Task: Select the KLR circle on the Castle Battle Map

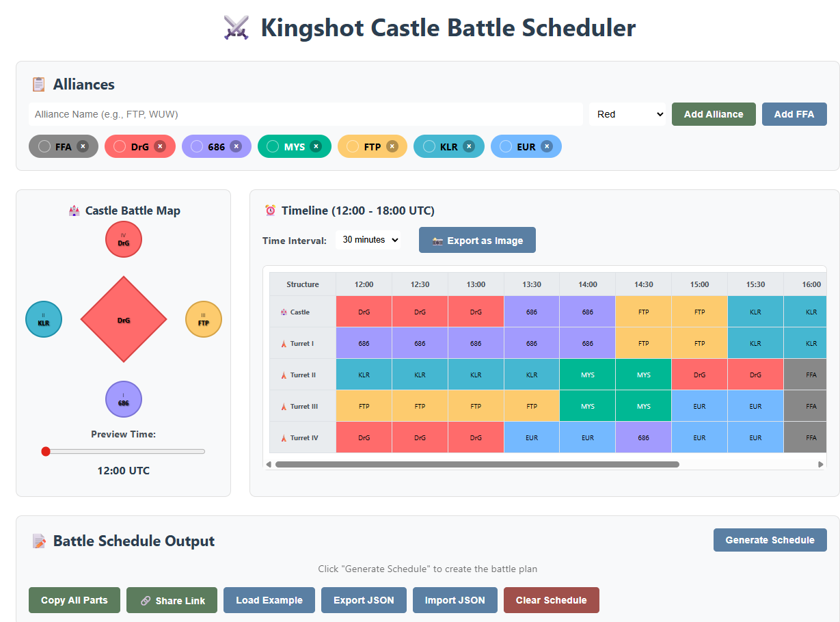Action: point(43,319)
